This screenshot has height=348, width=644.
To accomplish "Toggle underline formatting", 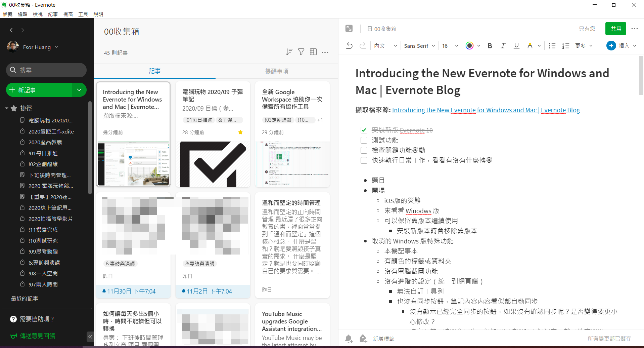I will coord(516,46).
